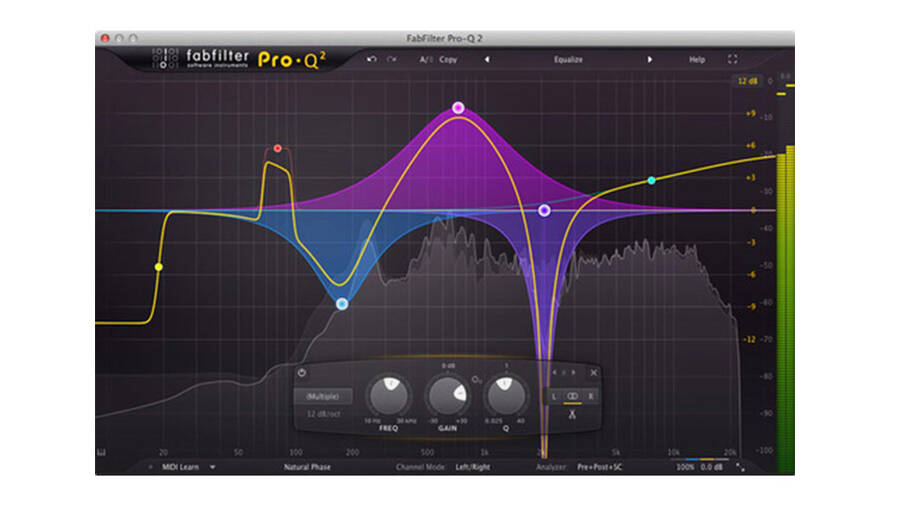Toggle the band power bypass button
The image size is (900, 511).
[302, 373]
